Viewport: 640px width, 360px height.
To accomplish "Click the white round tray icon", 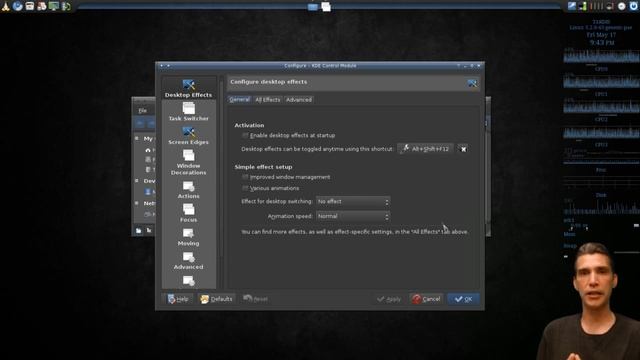I will (x=621, y=6).
